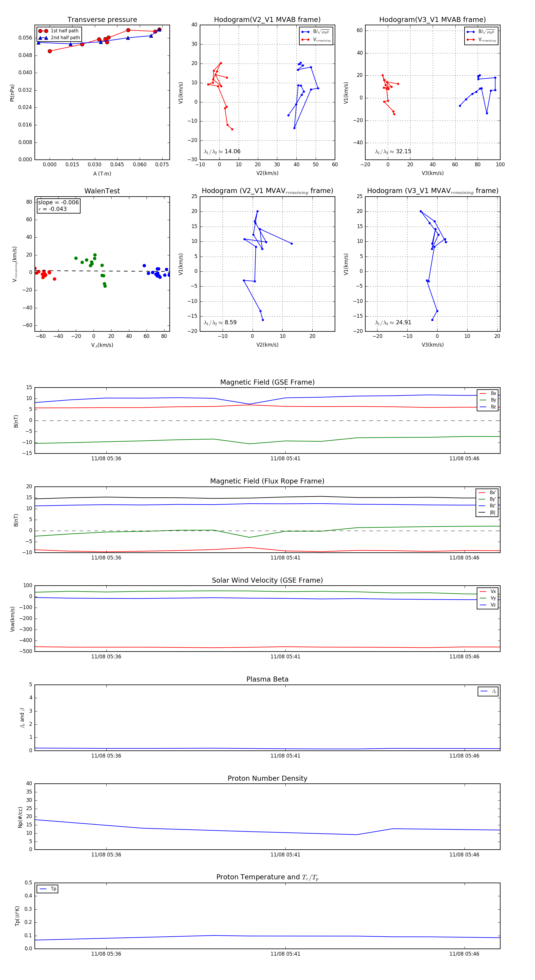Image resolution: width=535 pixels, height=980 pixels.
Task: Select the 'Magnetic Field (Flux Rope Frame)' title
Action: pyautogui.click(x=267, y=481)
